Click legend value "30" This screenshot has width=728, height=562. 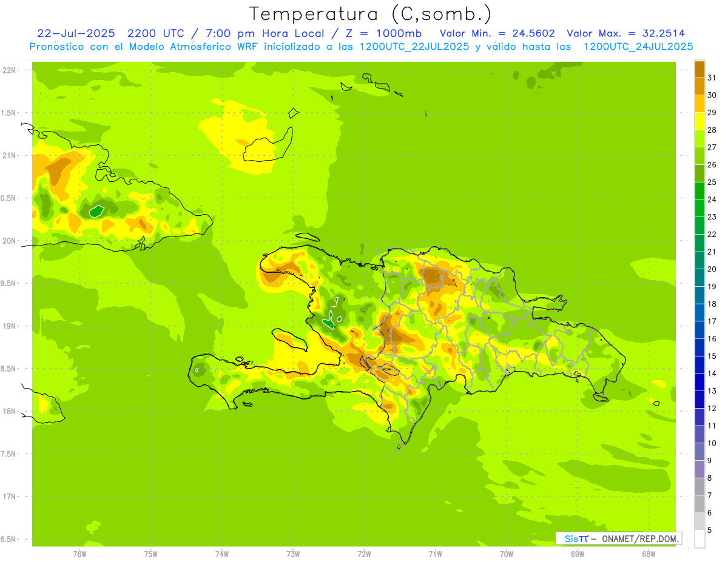[712, 95]
